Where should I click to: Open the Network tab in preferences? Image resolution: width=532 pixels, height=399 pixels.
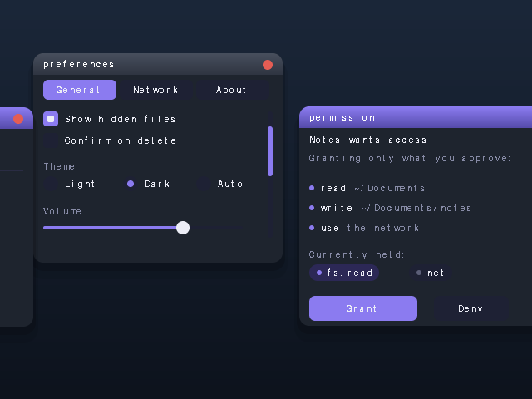156,90
